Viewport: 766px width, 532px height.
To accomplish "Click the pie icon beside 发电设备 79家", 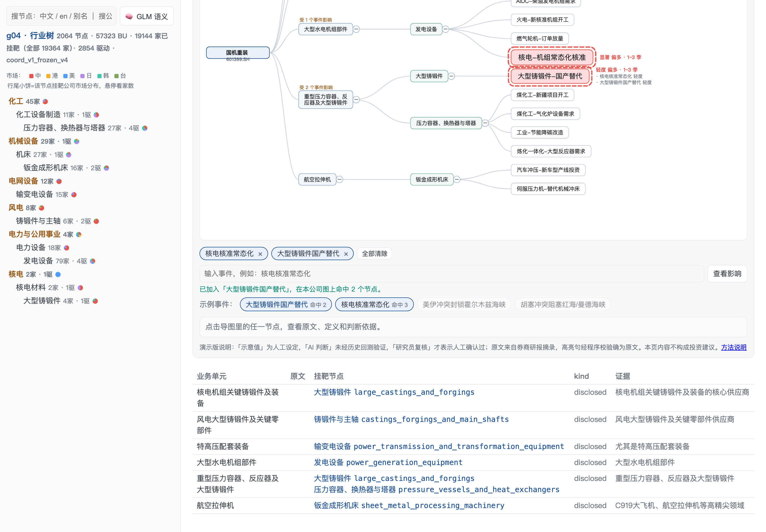I will (x=93, y=261).
